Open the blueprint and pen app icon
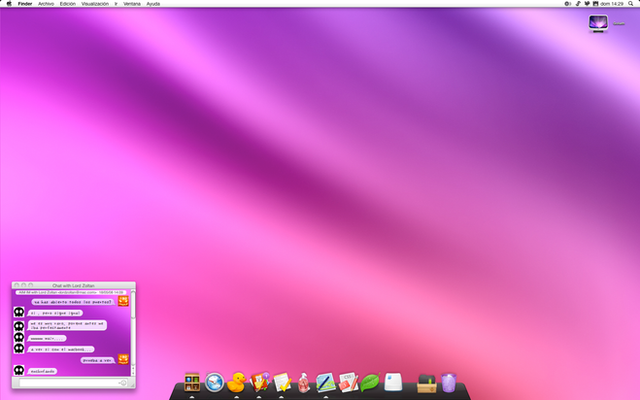Viewport: 640px width, 400px height. 326,382
